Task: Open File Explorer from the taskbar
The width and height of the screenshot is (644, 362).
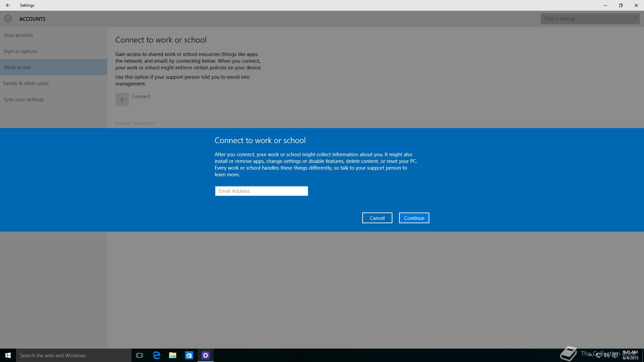Action: click(x=173, y=355)
